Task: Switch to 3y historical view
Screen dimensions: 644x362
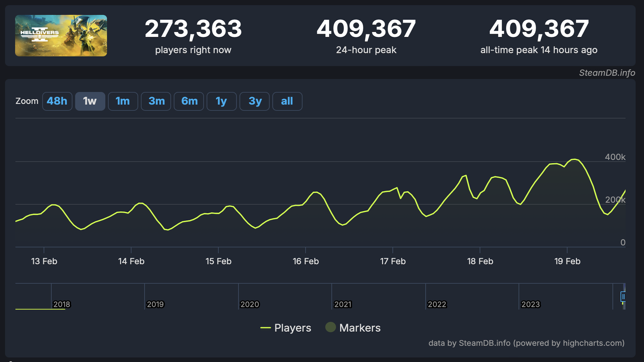Action: pos(254,101)
